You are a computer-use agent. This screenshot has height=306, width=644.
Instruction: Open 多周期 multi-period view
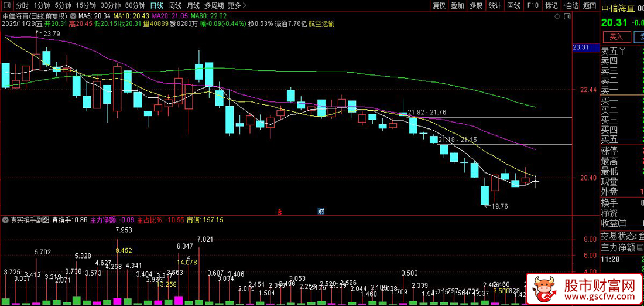click(x=214, y=5)
